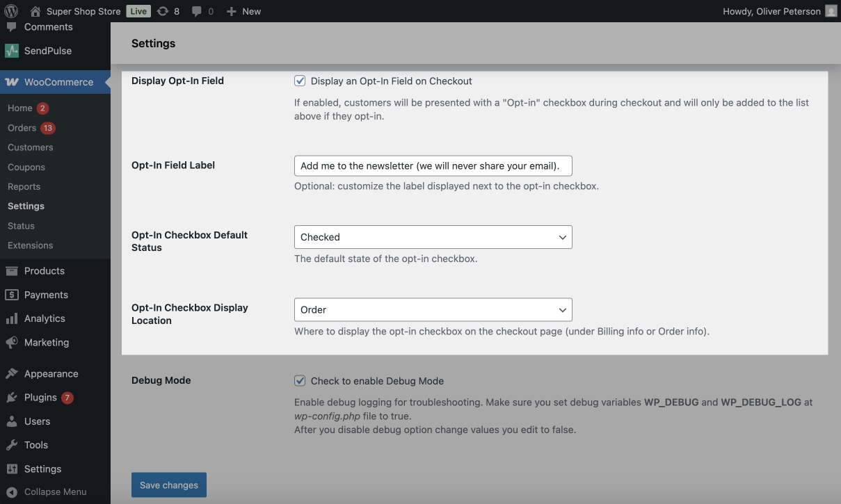This screenshot has width=841, height=504.
Task: Uncheck Display an Opt-In Field on Checkout
Action: 300,81
